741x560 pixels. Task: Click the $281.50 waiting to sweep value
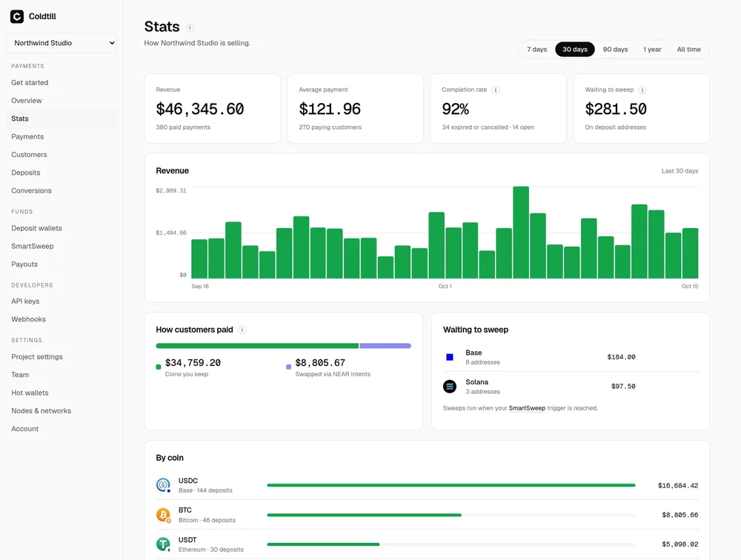616,109
